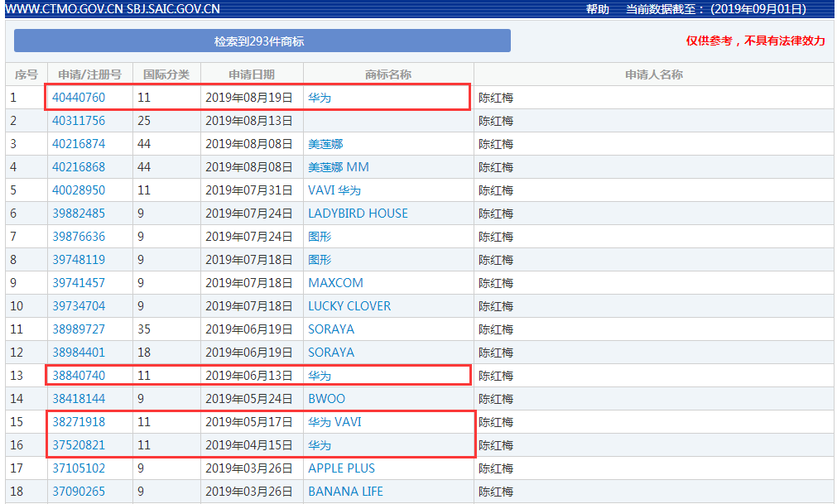Open registration number 39741457
The width and height of the screenshot is (837, 504).
coord(79,283)
